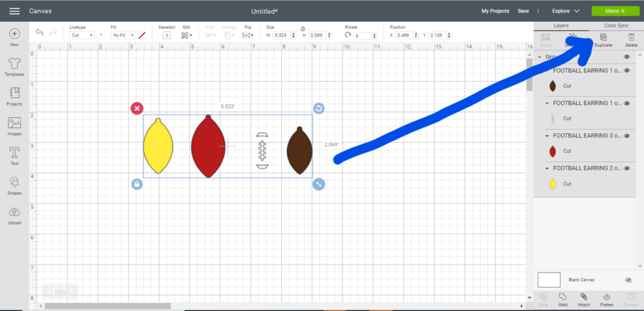Click the fill color swatch
Screen dimensions: 644x311
142,36
